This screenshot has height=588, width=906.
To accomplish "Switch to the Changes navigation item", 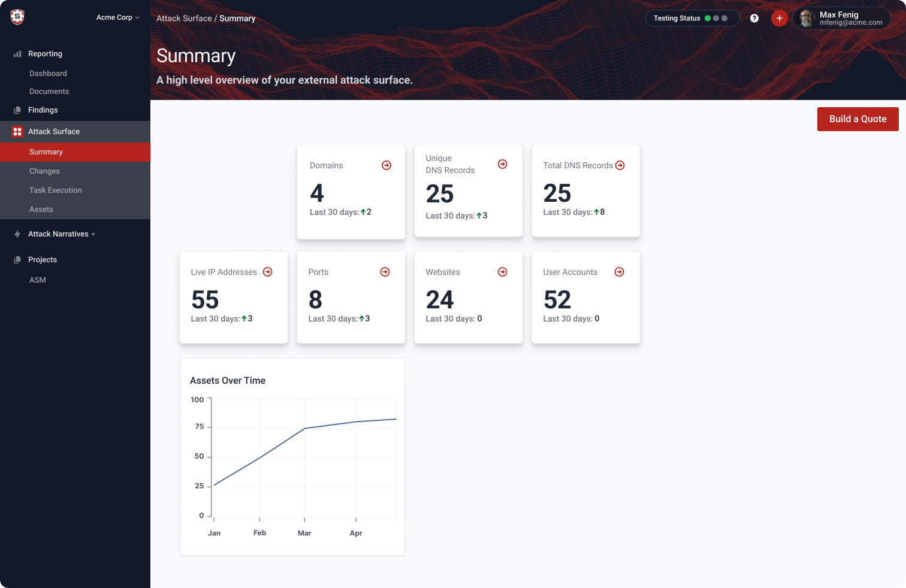I will tap(44, 171).
